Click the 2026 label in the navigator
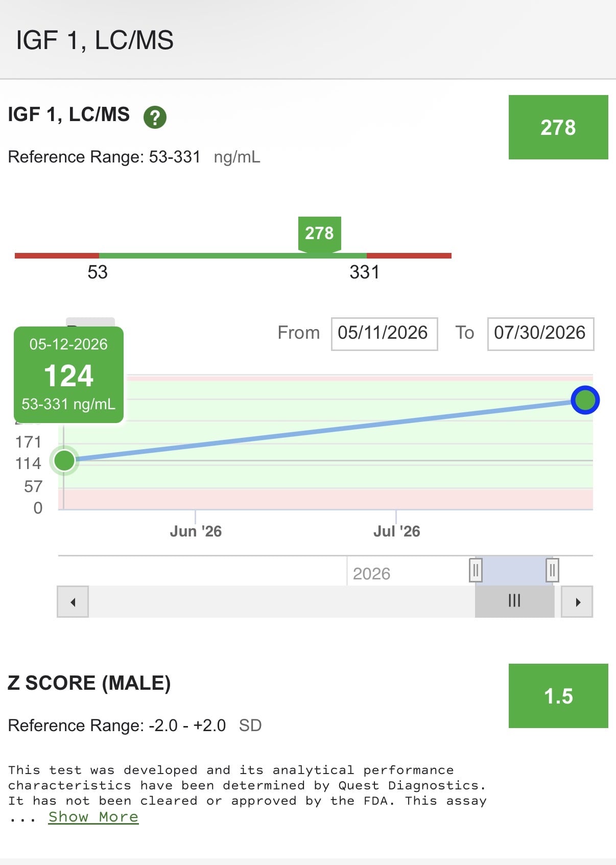Image resolution: width=616 pixels, height=865 pixels. (x=371, y=574)
